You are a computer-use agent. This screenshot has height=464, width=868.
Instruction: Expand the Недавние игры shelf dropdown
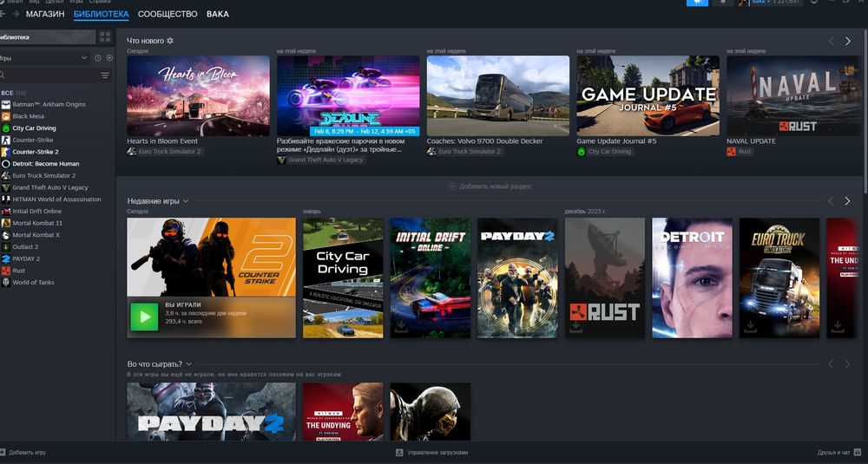(x=186, y=201)
